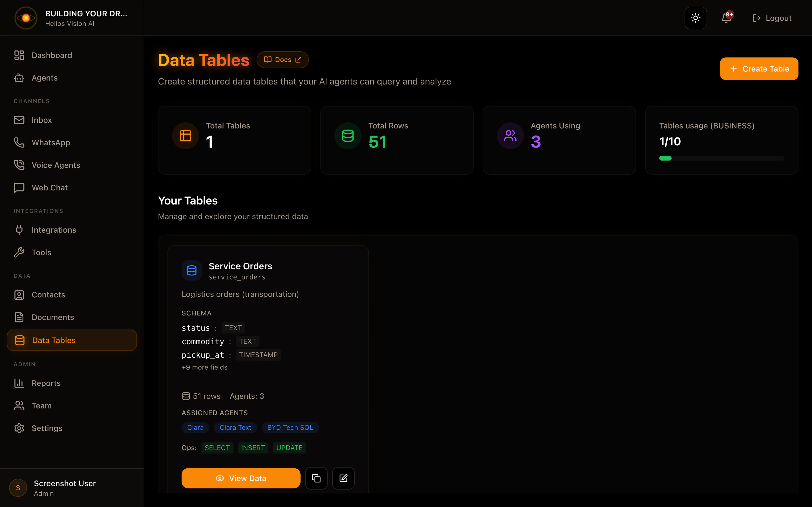This screenshot has width=812, height=507.
Task: Click the BYD Tech SQL agent badge
Action: click(290, 427)
